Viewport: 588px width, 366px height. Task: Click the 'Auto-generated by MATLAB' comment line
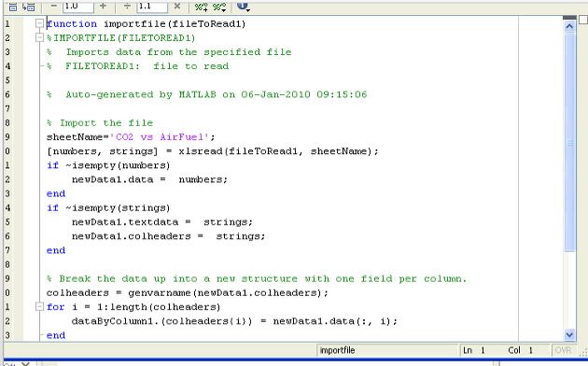point(206,94)
